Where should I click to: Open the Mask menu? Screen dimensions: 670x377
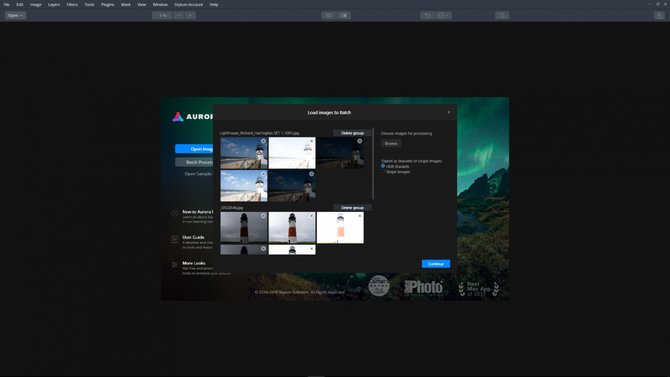126,4
